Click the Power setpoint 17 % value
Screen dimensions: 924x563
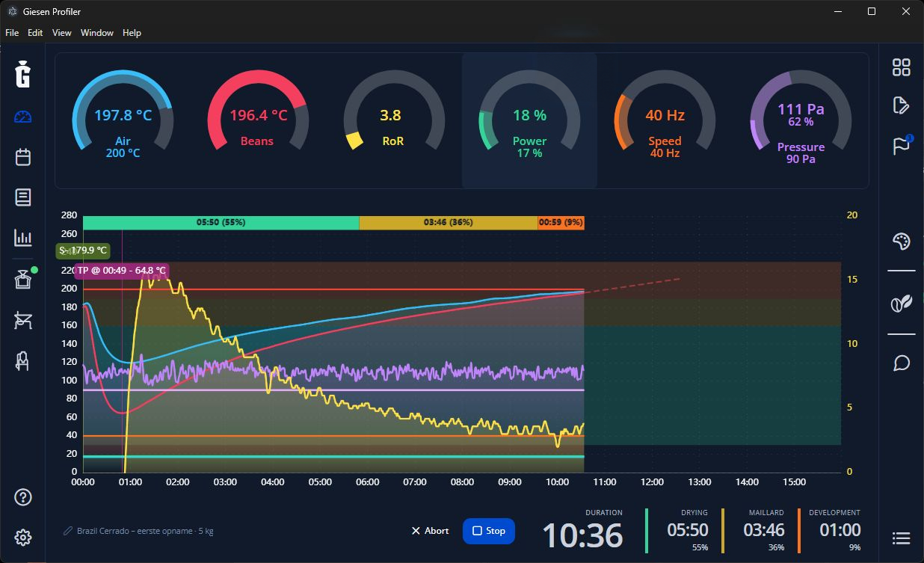coord(529,153)
